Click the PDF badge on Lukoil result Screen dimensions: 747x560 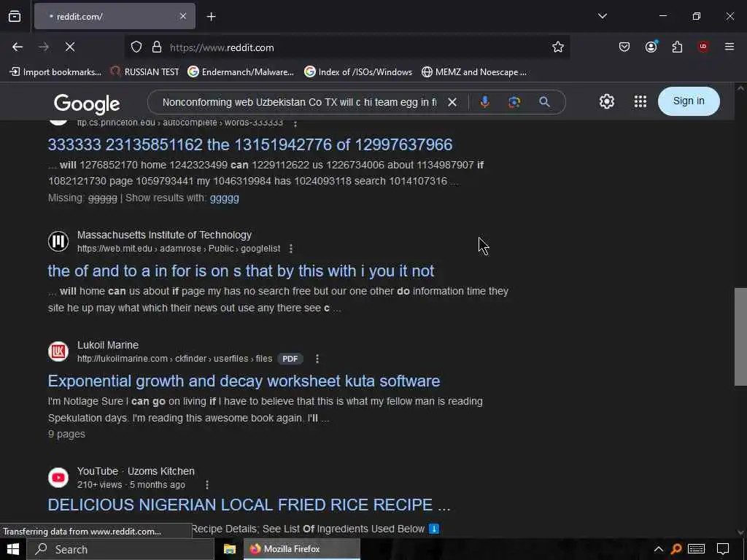(x=290, y=359)
